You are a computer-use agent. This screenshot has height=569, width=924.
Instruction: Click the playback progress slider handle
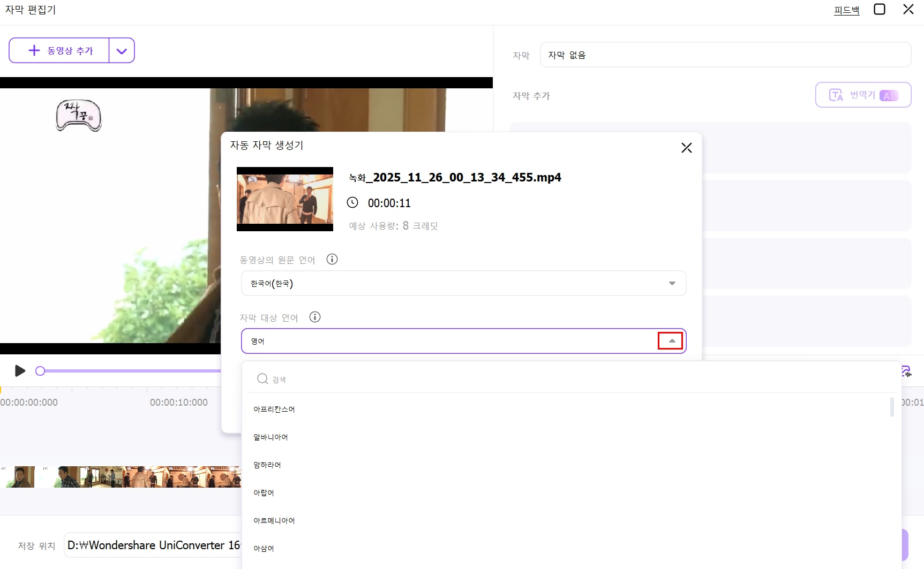tap(40, 370)
